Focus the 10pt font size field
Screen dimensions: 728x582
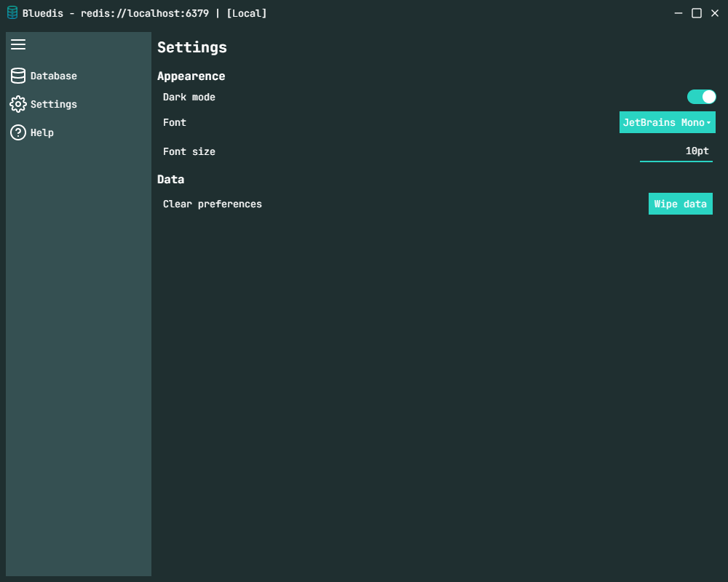pyautogui.click(x=676, y=151)
